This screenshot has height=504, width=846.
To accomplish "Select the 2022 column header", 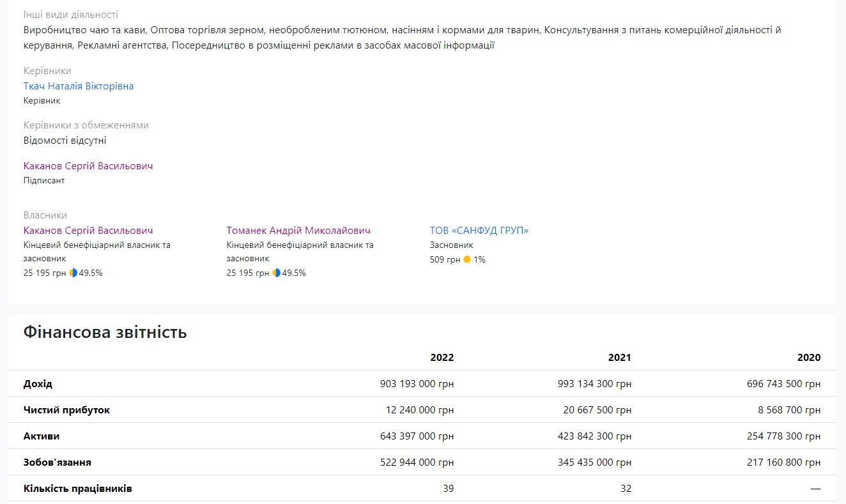I will point(442,358).
